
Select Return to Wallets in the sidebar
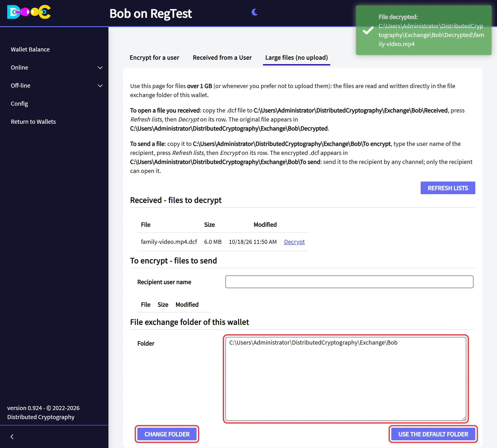click(x=33, y=122)
